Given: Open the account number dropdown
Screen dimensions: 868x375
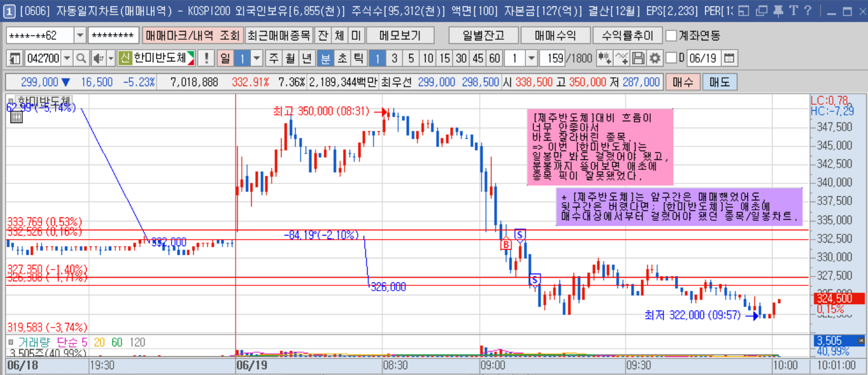Looking at the screenshot, I should click(x=80, y=36).
